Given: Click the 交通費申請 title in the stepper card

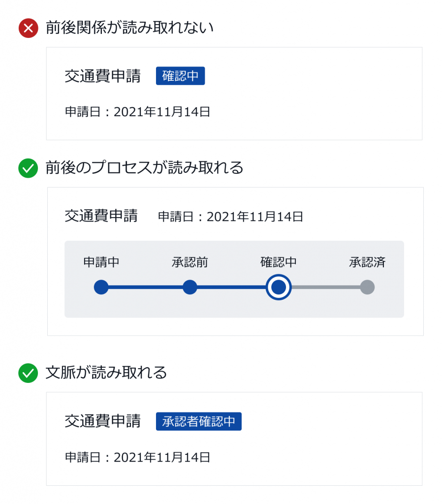Looking at the screenshot, I should (101, 216).
